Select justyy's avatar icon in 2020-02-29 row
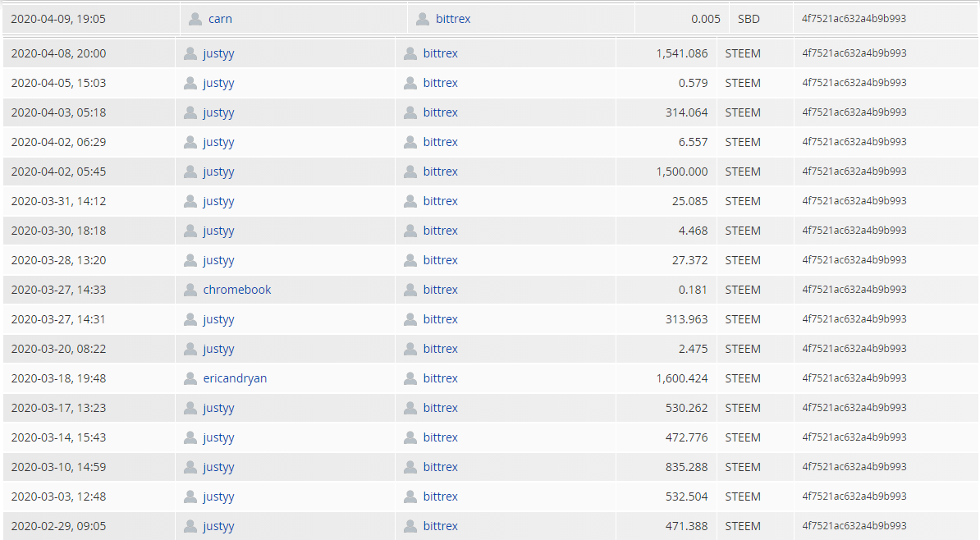This screenshot has width=980, height=540. click(x=190, y=526)
